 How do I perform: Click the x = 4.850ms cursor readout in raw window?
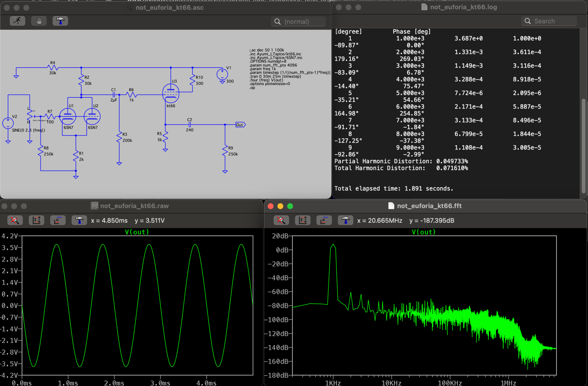pyautogui.click(x=109, y=220)
